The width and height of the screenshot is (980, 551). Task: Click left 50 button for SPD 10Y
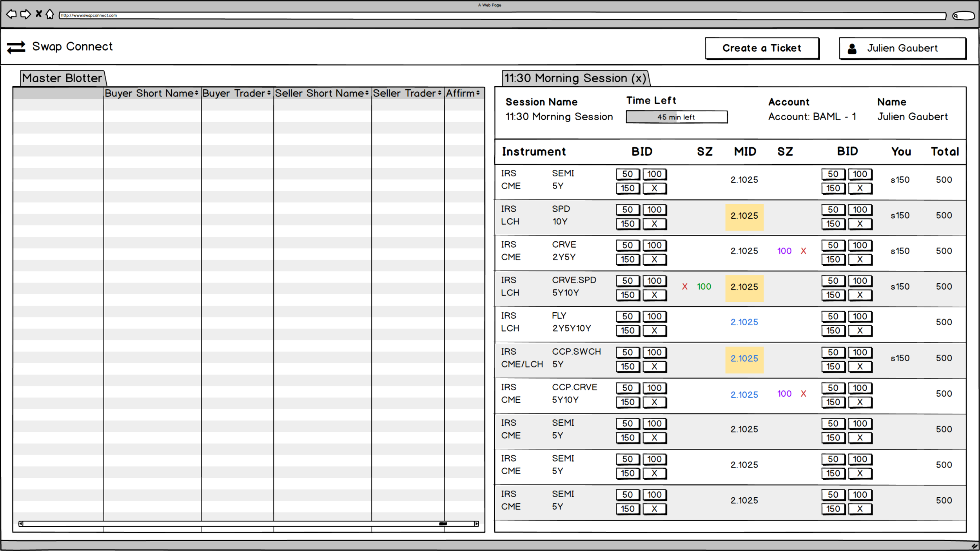pos(628,210)
